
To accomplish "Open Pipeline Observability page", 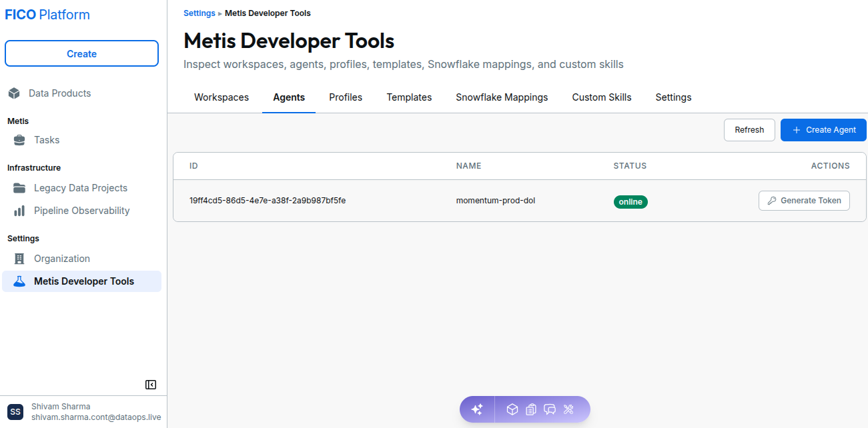I will coord(81,211).
